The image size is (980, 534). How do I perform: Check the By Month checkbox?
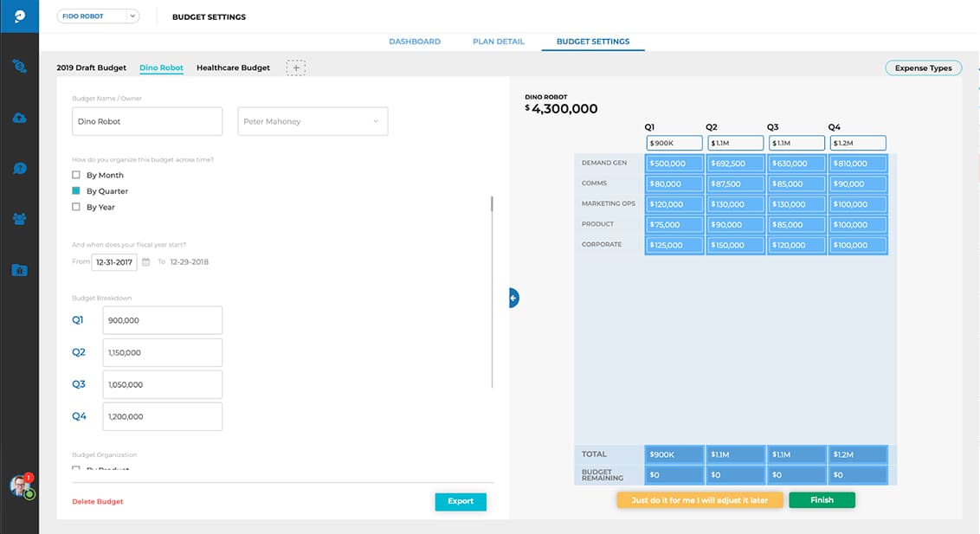coord(76,176)
